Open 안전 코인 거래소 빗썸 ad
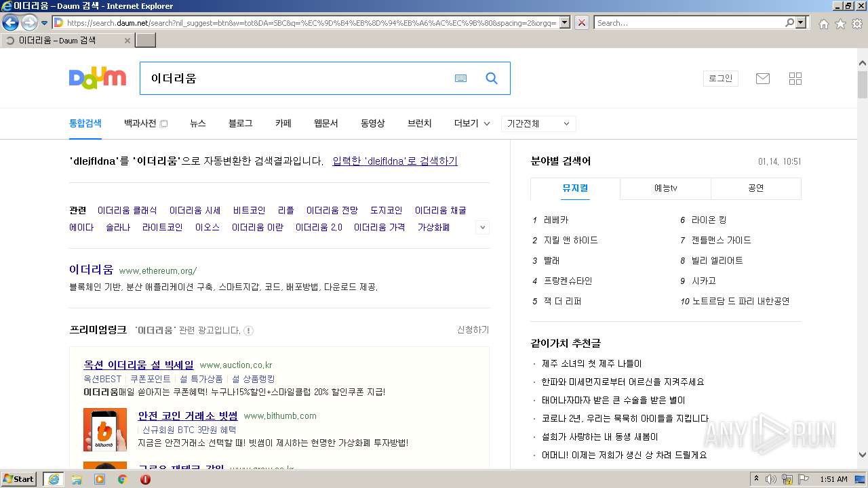 [188, 415]
